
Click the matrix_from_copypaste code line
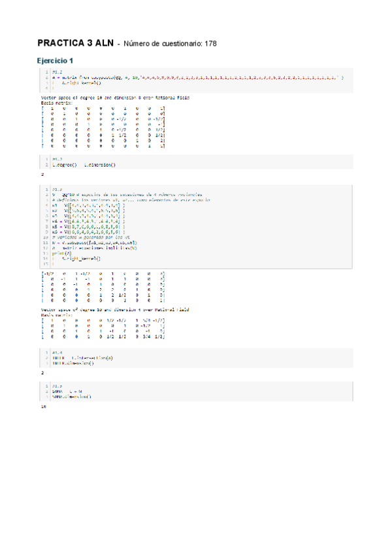(197, 77)
